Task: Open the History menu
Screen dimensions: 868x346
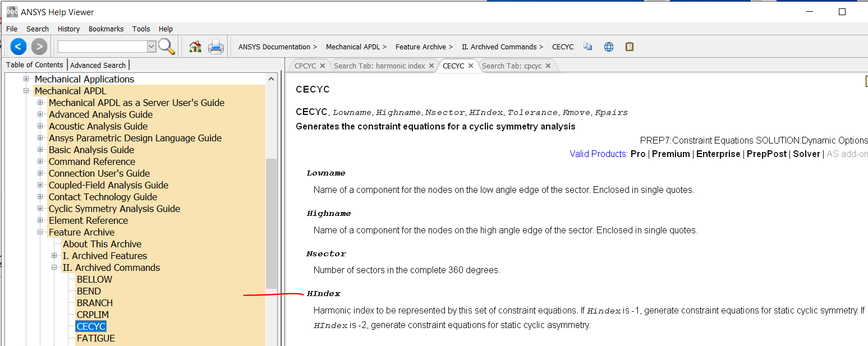Action: (x=69, y=29)
